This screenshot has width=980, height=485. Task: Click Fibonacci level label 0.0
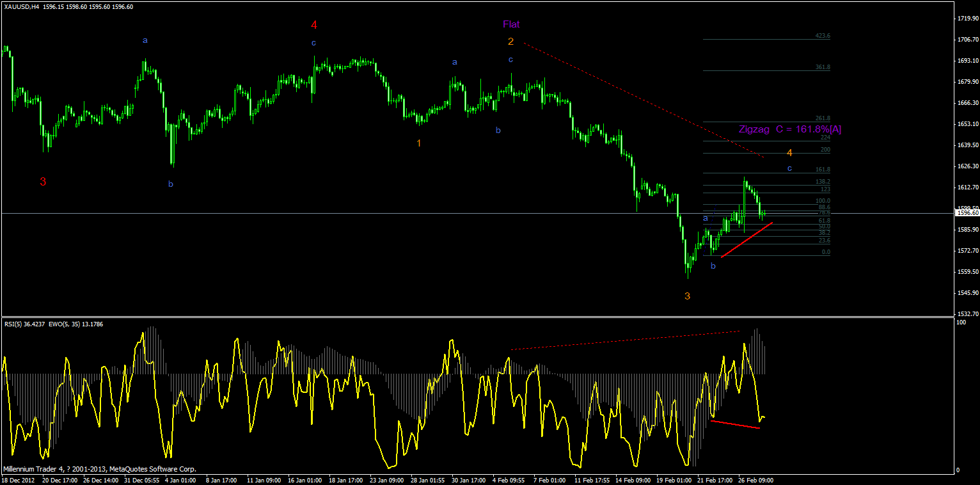pyautogui.click(x=826, y=252)
